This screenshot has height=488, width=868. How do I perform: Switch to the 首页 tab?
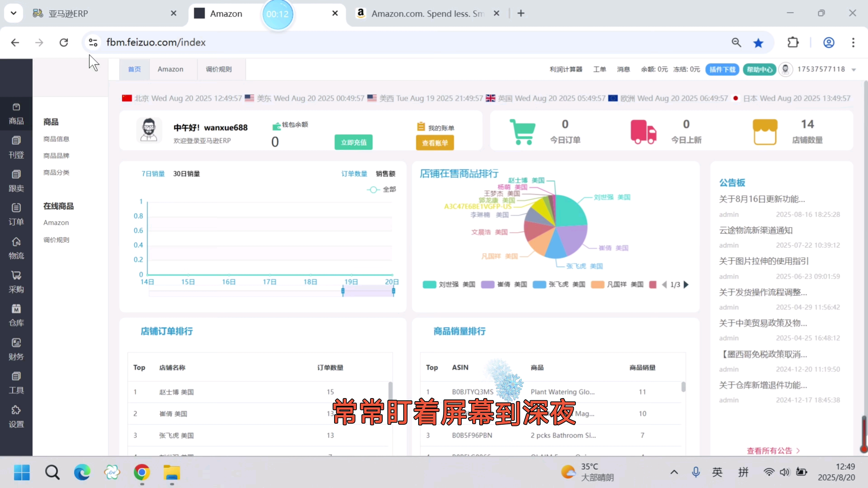(x=134, y=69)
